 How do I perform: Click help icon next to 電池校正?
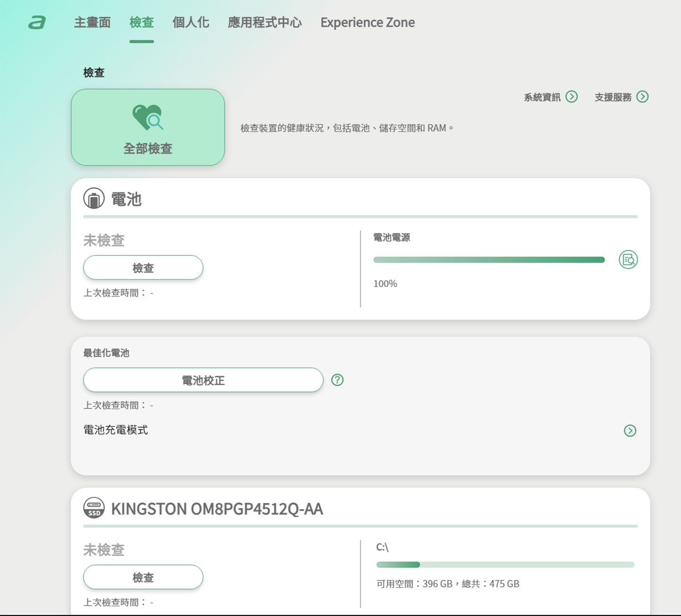pos(337,380)
